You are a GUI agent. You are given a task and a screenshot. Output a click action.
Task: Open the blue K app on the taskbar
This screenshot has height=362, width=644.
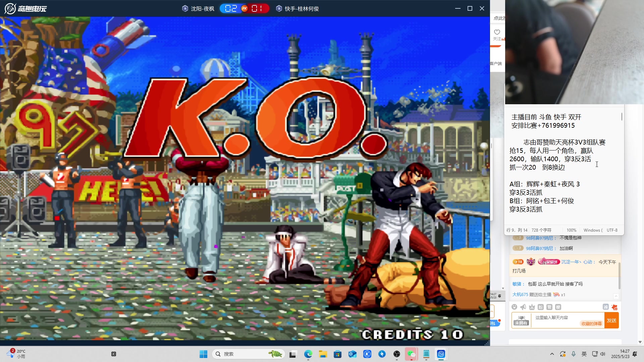367,354
